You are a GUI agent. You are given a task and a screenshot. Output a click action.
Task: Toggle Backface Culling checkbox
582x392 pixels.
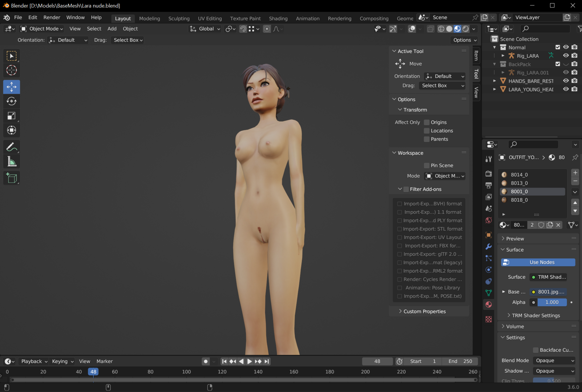(x=535, y=350)
